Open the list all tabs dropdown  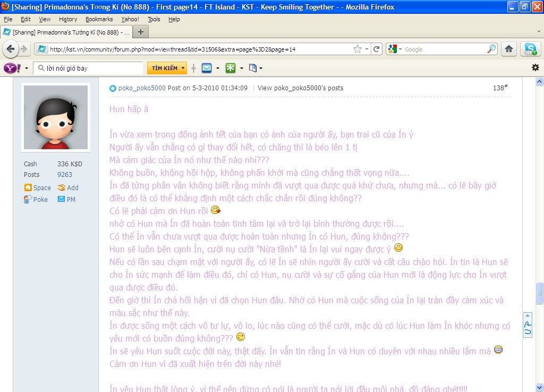539,31
